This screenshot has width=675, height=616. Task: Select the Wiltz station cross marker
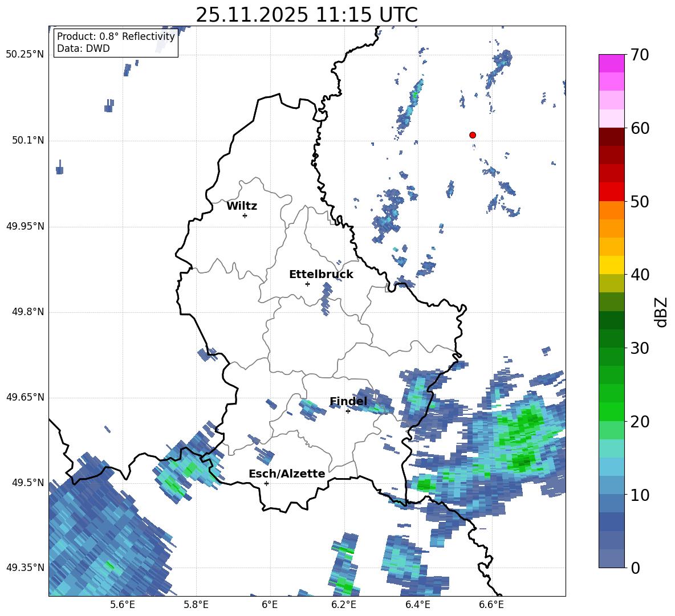click(245, 215)
